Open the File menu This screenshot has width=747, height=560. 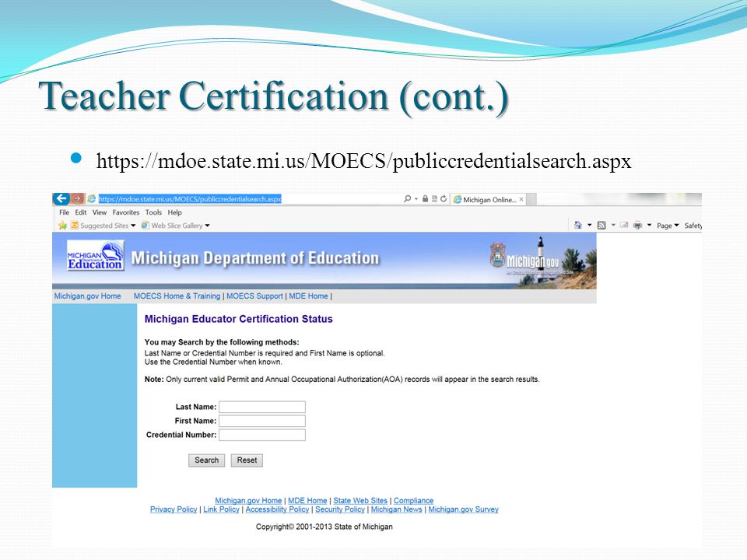point(65,212)
